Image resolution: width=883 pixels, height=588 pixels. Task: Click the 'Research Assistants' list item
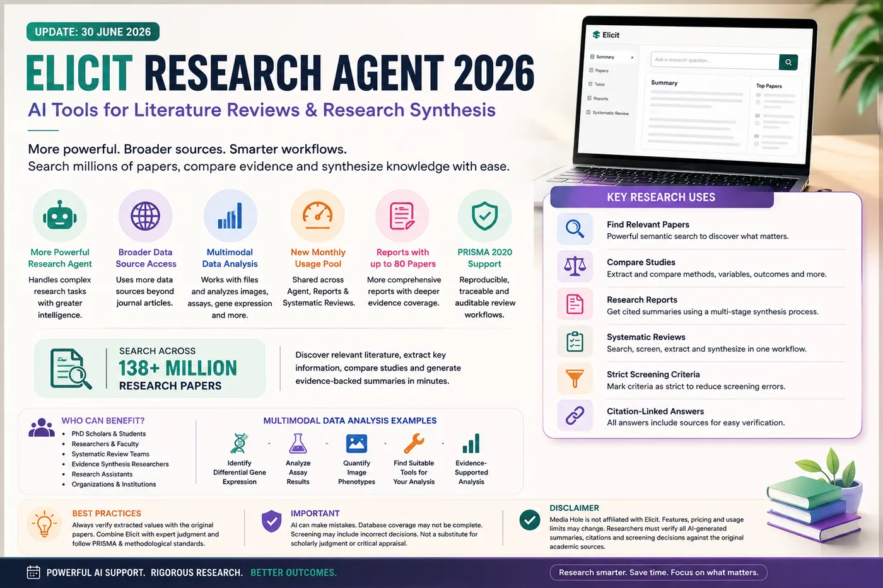[102, 474]
